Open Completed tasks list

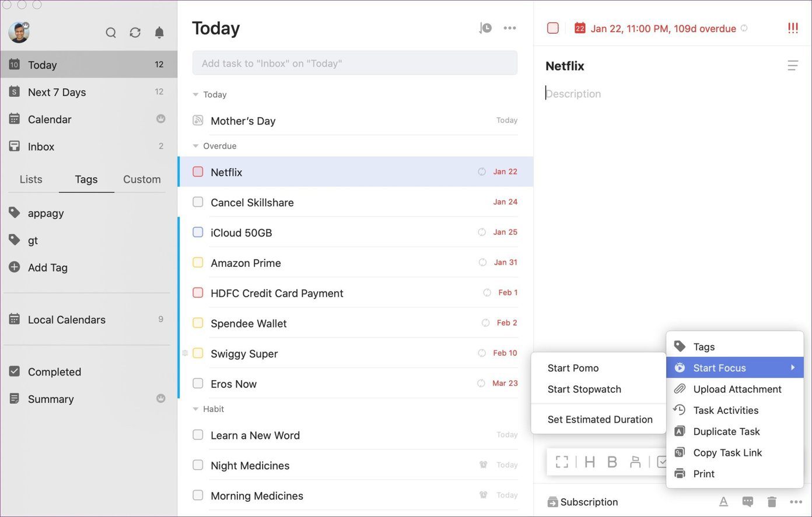coord(89,372)
